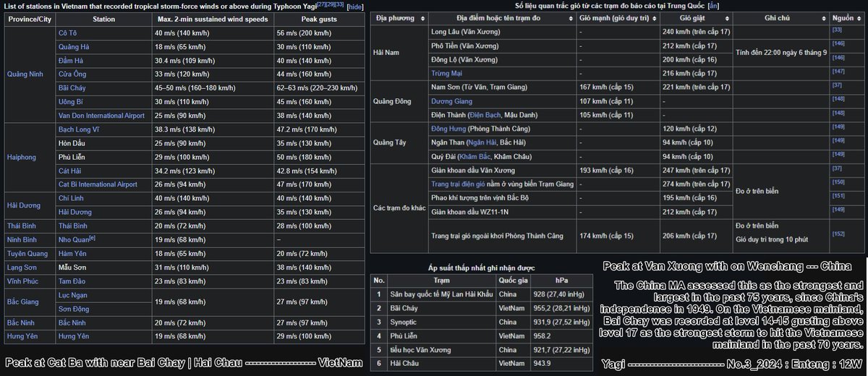Open the Nho Quan station link
Viewport: 868px width, 376px height.
tap(75, 239)
